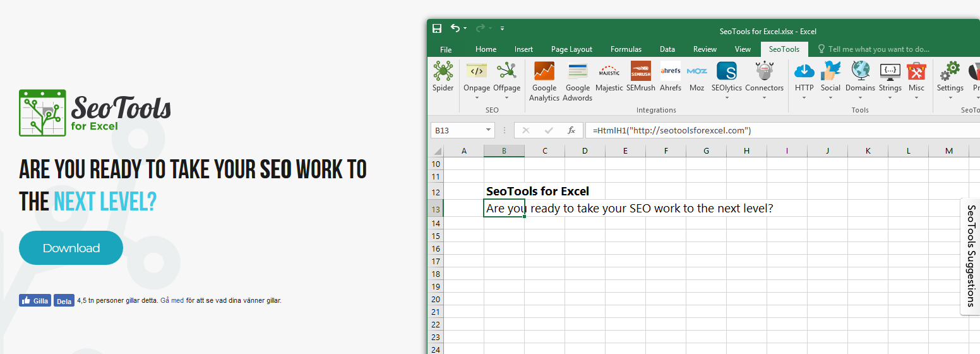Select column header G
The image size is (980, 354).
click(x=706, y=151)
